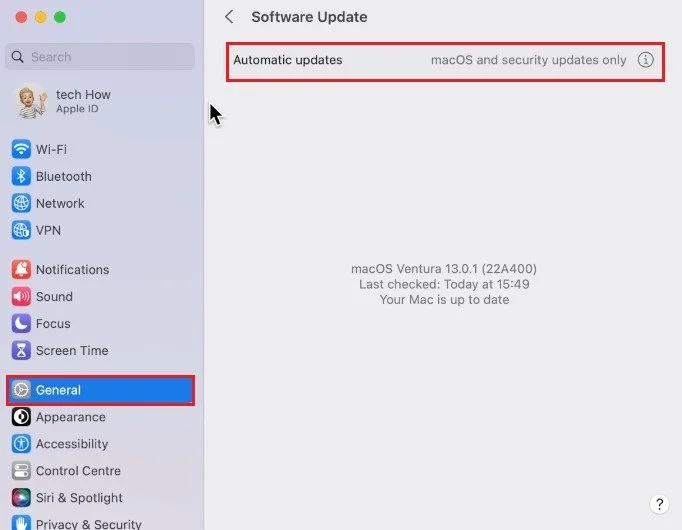Select Siri & Spotlight label

pos(79,498)
